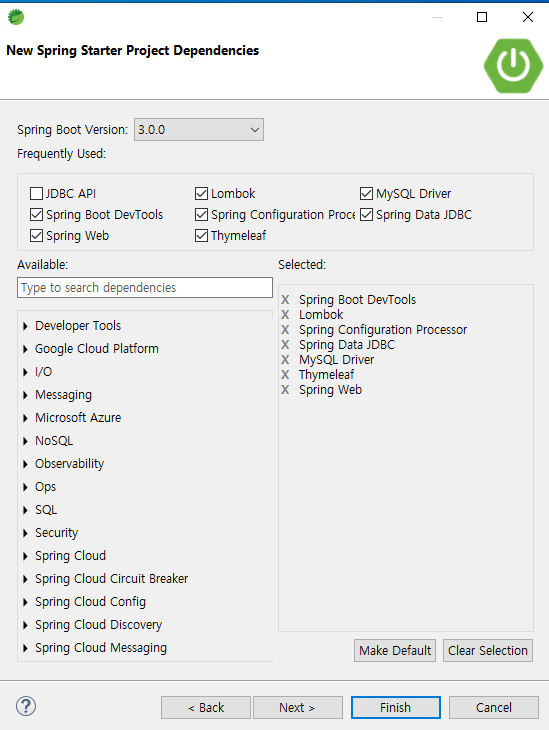Expand the Spring Cloud Config category

[x=25, y=602]
